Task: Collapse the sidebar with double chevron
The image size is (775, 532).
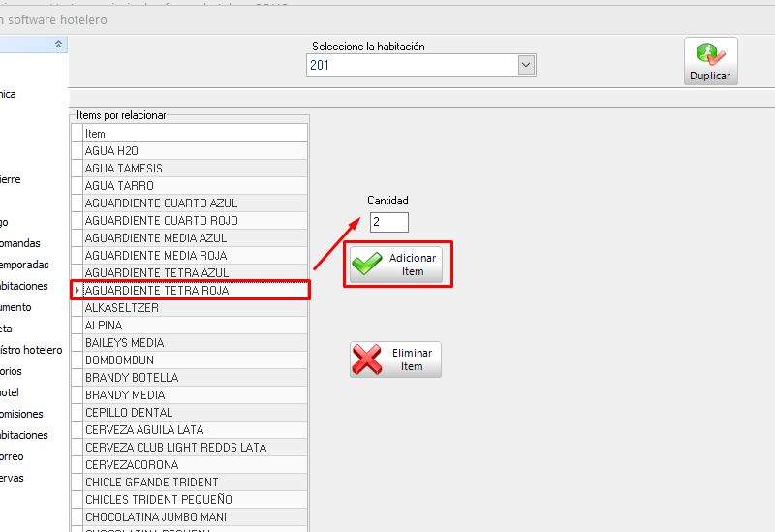Action: [x=59, y=45]
